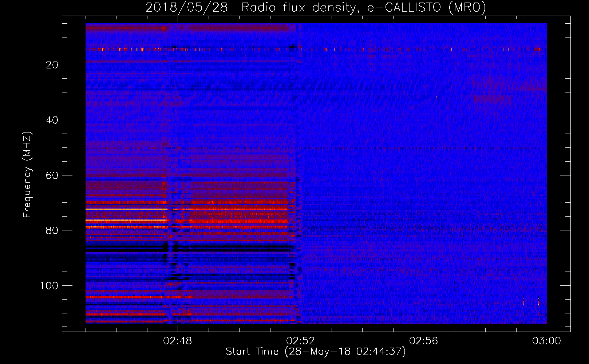Click the 40 frequency tick label

tap(52, 120)
